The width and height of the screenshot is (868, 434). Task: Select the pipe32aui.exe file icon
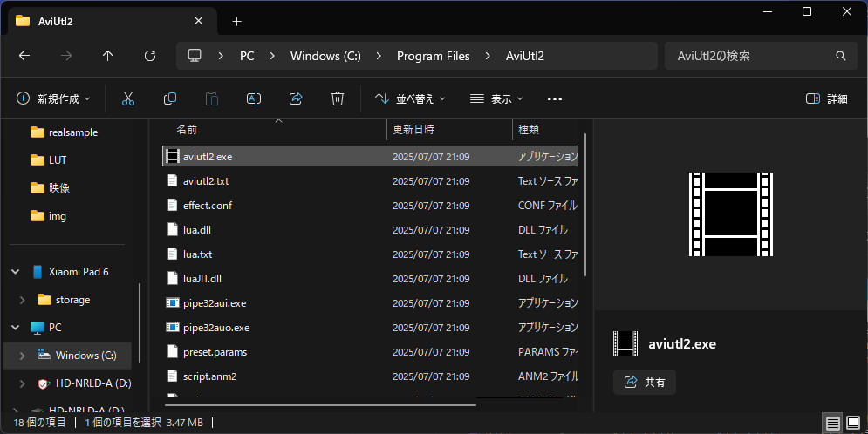click(173, 303)
